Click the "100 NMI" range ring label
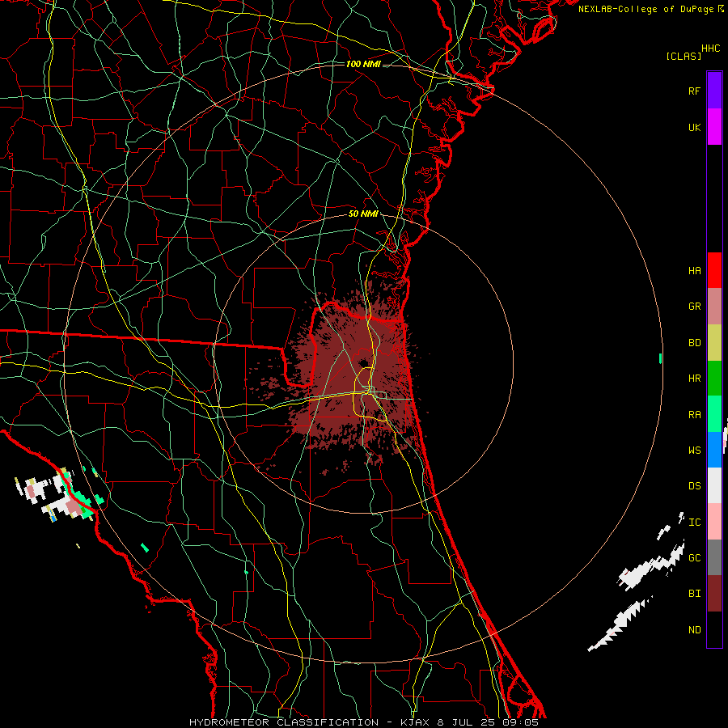This screenshot has width=728, height=728. [x=363, y=64]
